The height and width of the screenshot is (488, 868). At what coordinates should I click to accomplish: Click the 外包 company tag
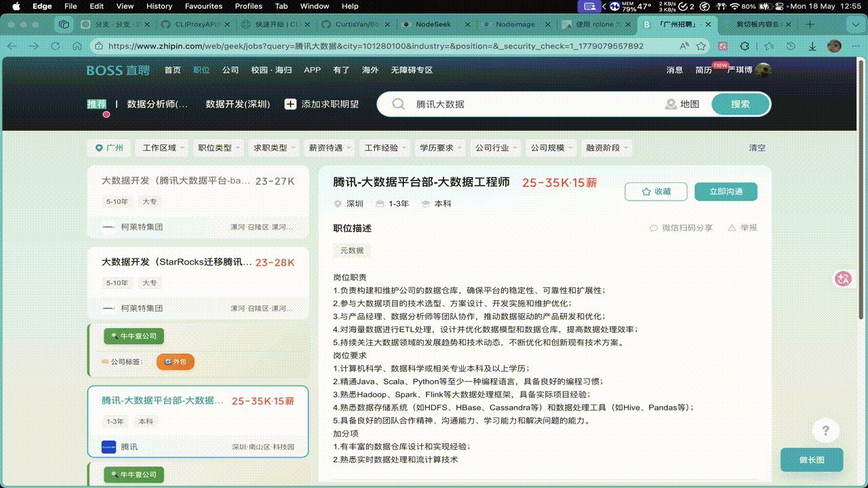(x=175, y=362)
